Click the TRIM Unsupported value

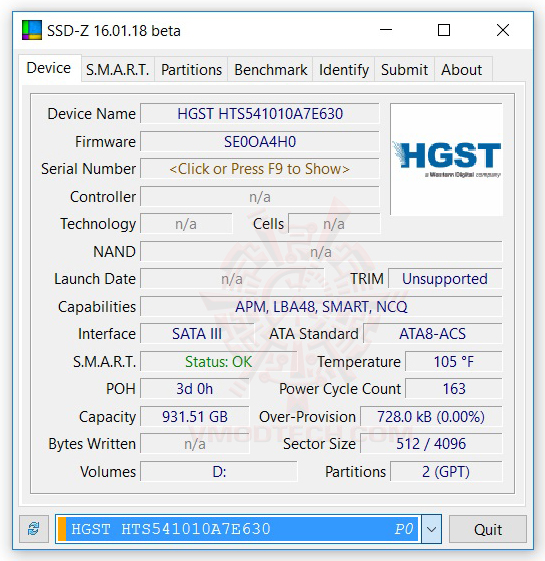point(445,279)
